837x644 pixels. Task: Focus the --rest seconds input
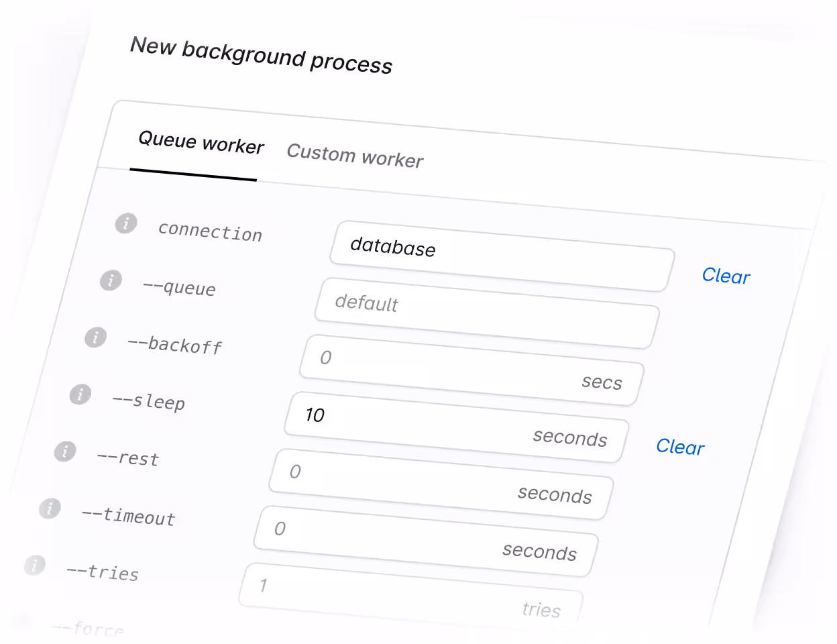(x=441, y=484)
